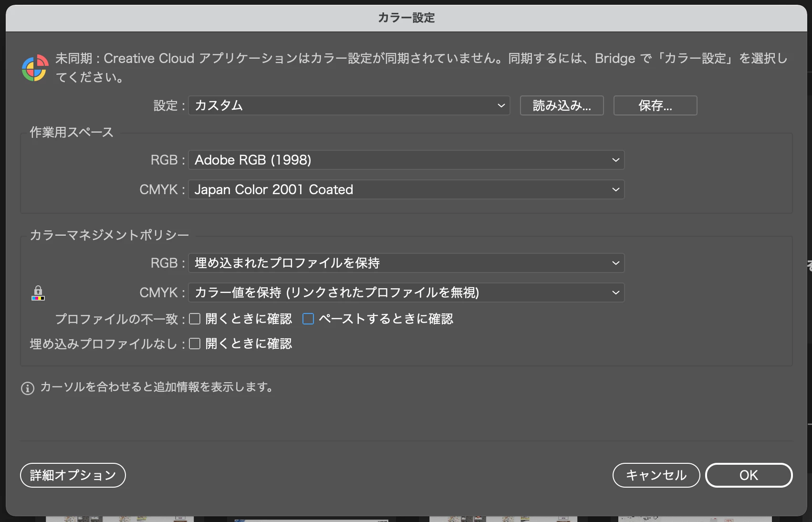Confirm with the OK button
This screenshot has width=812, height=522.
click(x=749, y=475)
